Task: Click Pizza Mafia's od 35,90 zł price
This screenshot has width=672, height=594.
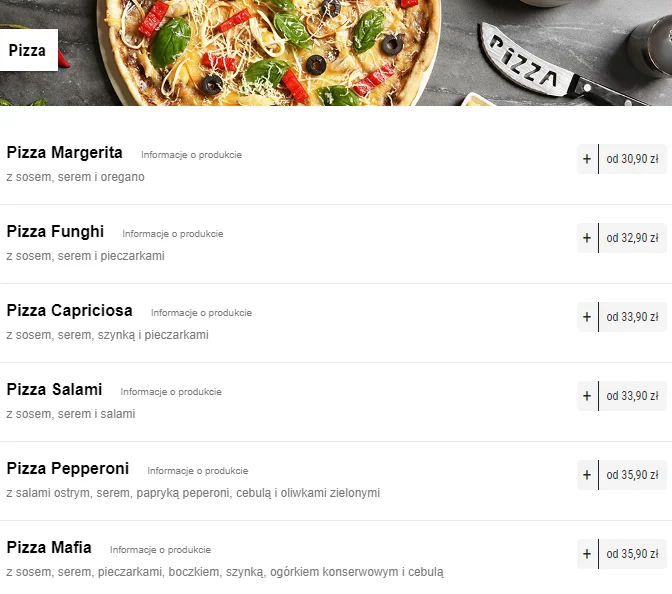Action: [x=633, y=554]
